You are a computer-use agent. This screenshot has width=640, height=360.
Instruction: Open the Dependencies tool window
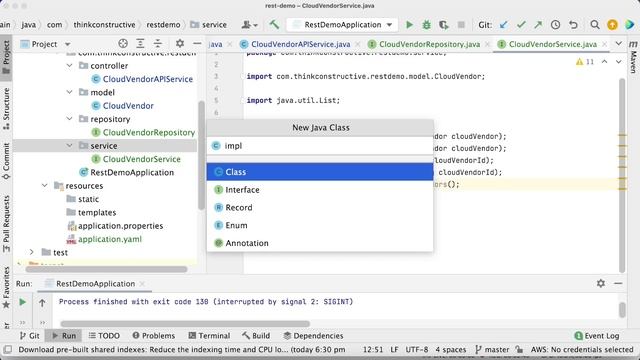pos(313,336)
